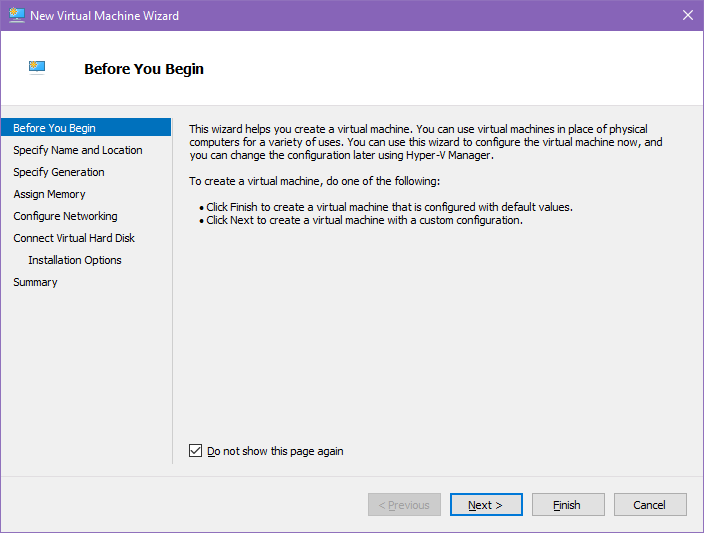Close the New Virtual Machine Wizard window
Screen dimensions: 704x533
(x=687, y=15)
